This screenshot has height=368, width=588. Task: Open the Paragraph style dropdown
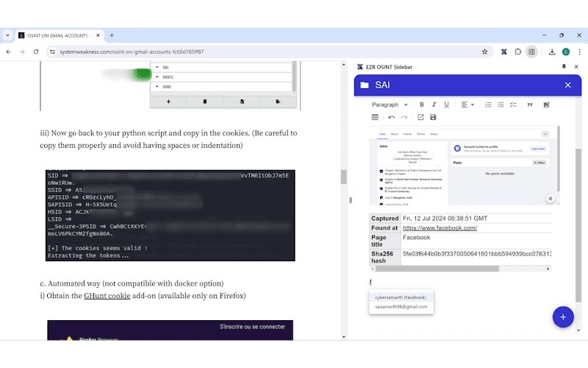(x=390, y=105)
